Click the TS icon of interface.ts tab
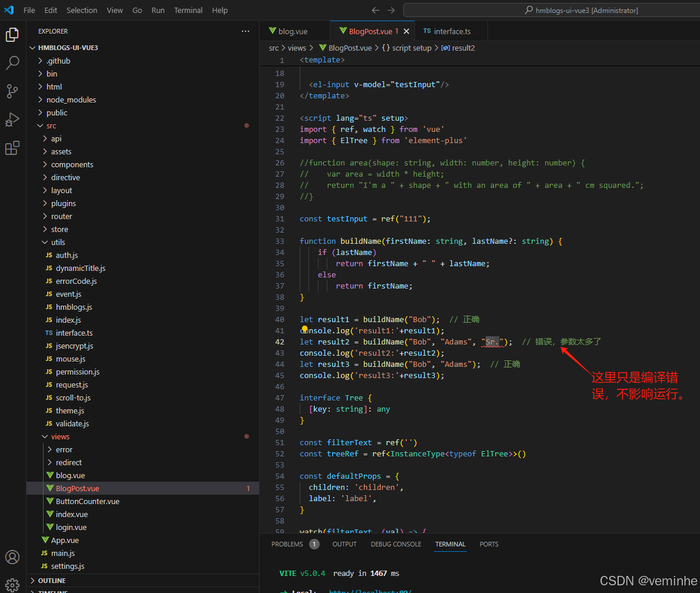 tap(427, 31)
